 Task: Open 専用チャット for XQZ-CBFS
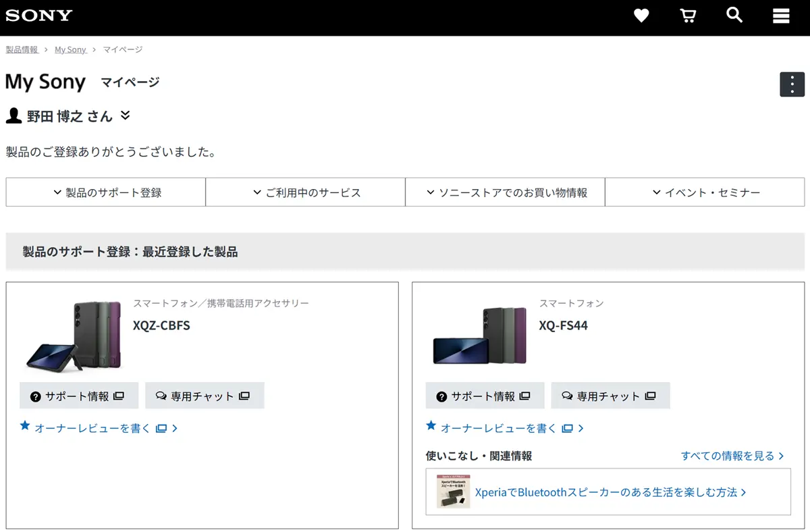[205, 396]
